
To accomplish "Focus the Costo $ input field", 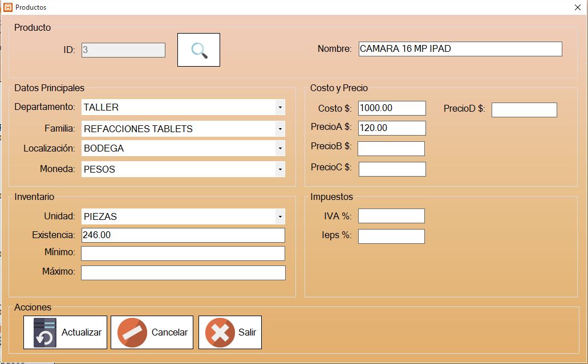I will (x=392, y=108).
